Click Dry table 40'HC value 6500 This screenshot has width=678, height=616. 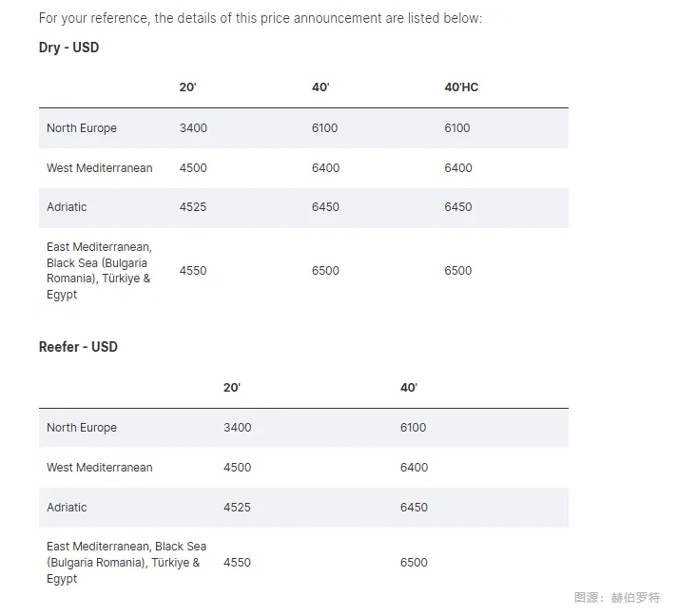[x=458, y=271]
